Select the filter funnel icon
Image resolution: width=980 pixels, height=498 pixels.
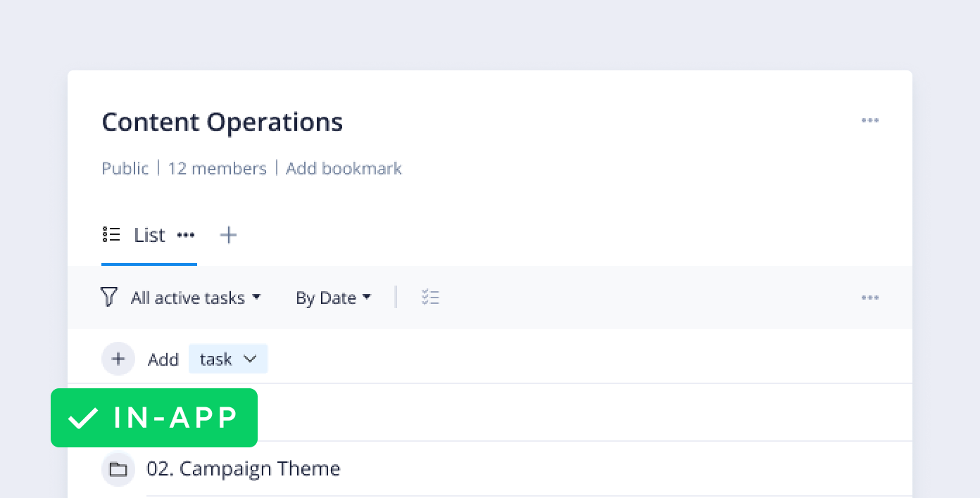point(109,297)
